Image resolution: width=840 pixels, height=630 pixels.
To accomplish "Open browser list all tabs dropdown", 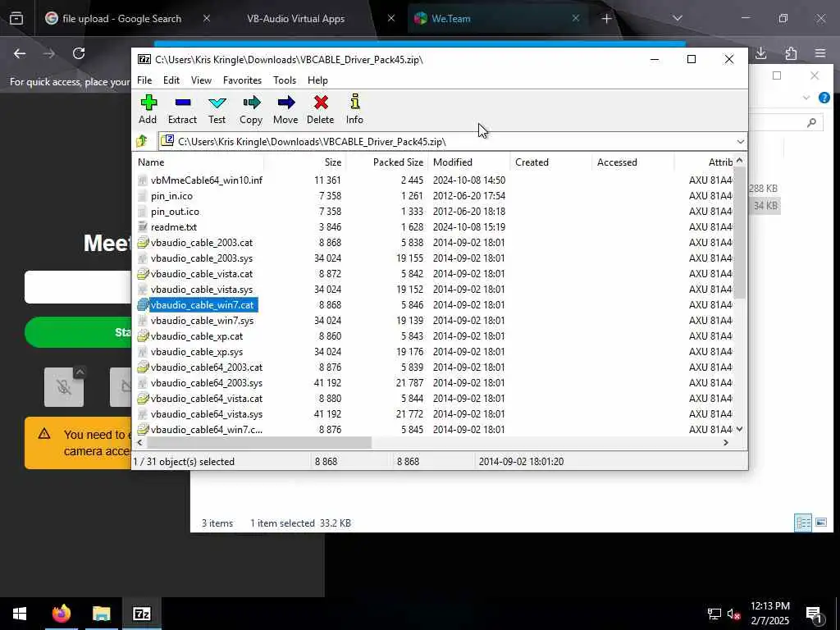I will (x=677, y=19).
